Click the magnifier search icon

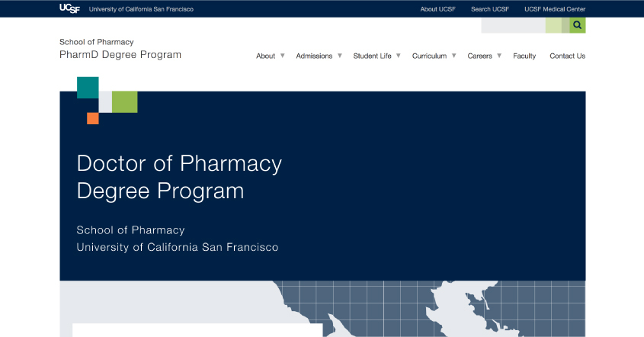pos(578,25)
